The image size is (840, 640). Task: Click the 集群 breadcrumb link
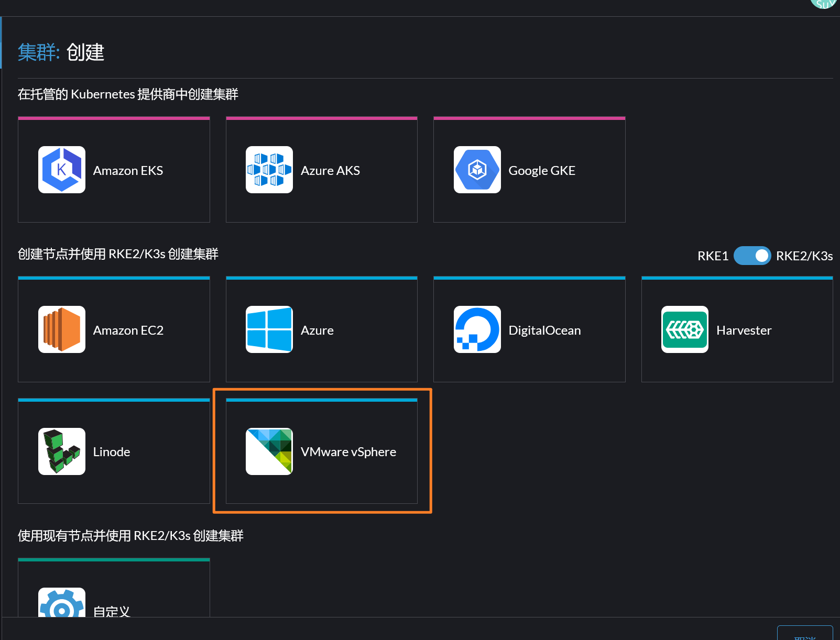click(x=37, y=52)
